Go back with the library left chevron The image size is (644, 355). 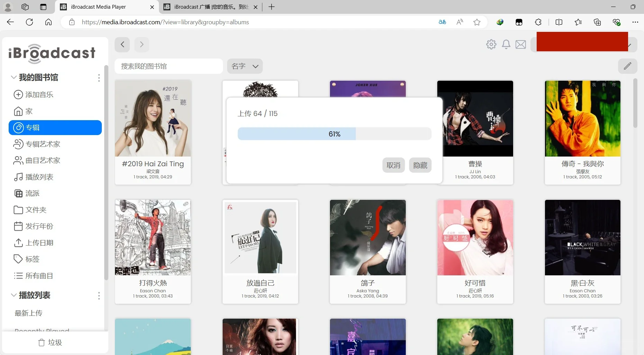tap(122, 44)
